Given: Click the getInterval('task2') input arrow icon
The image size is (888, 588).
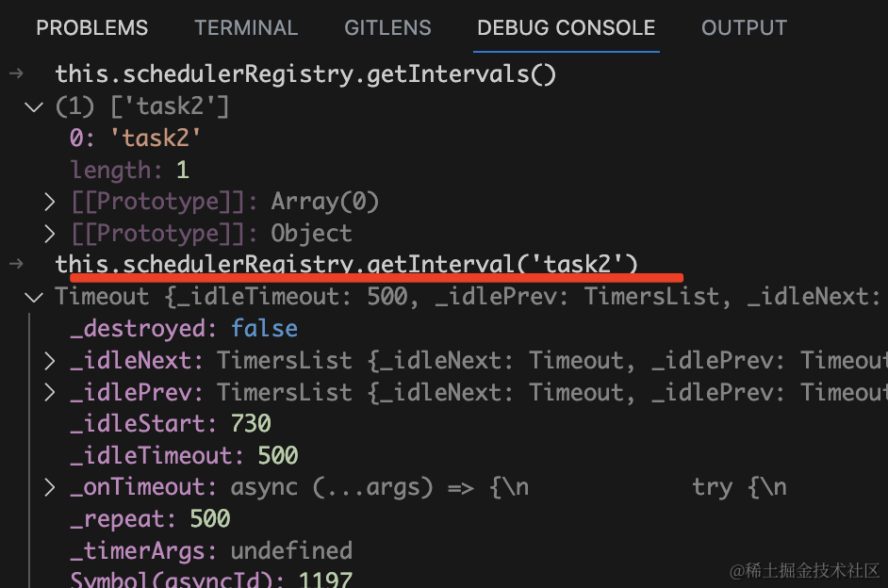Looking at the screenshot, I should click(16, 265).
